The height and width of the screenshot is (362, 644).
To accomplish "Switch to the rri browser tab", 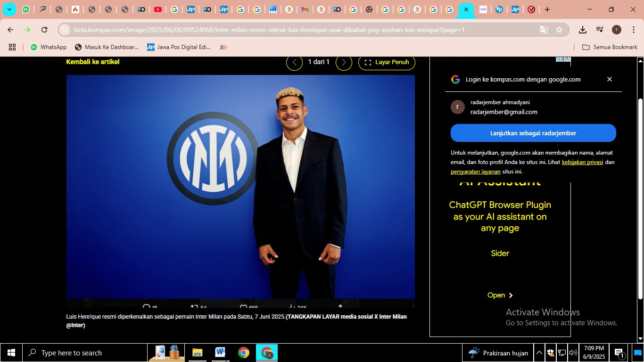I will (273, 9).
